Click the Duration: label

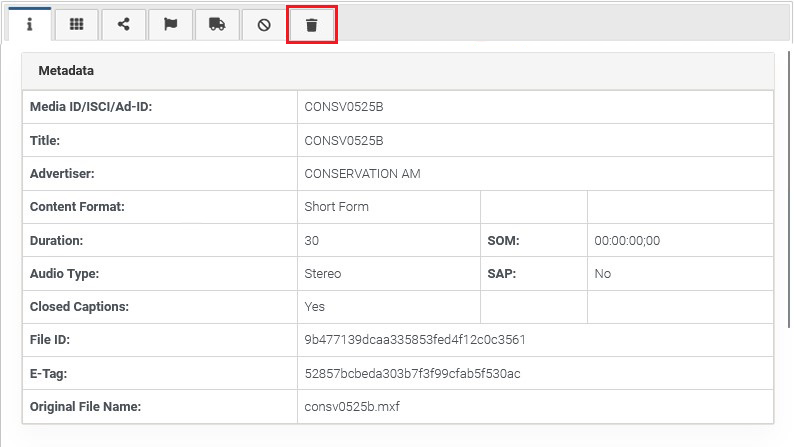(x=56, y=240)
